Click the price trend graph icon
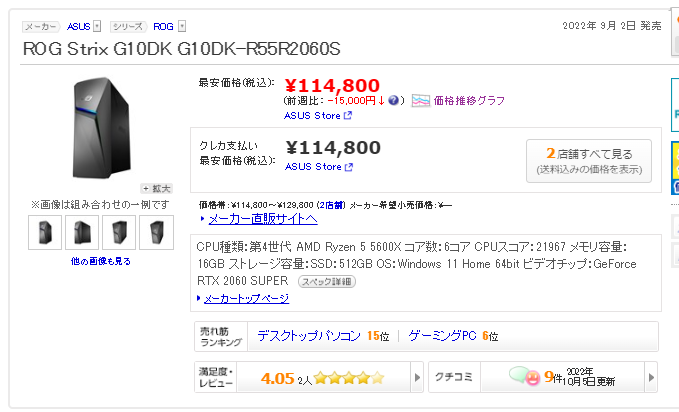 point(421,101)
